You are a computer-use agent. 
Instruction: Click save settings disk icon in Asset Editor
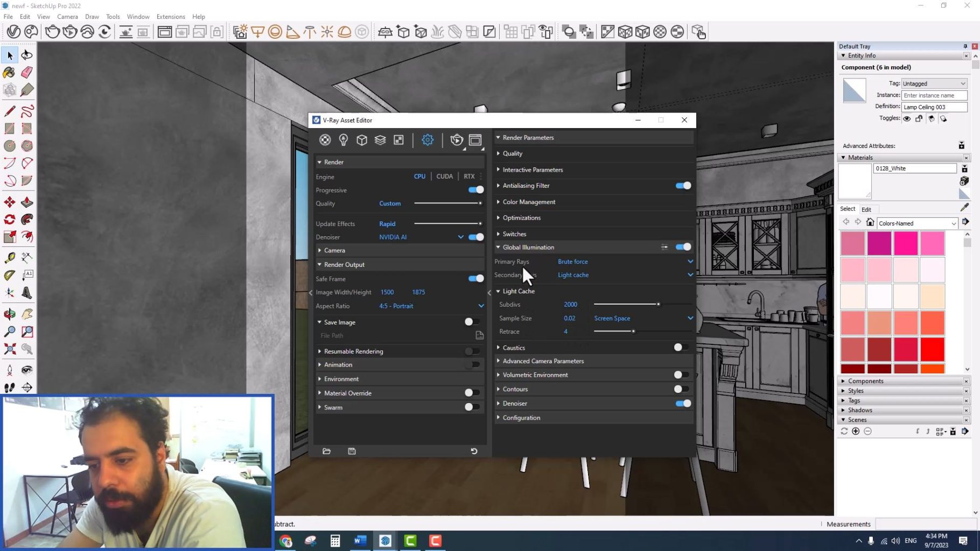[x=352, y=451]
